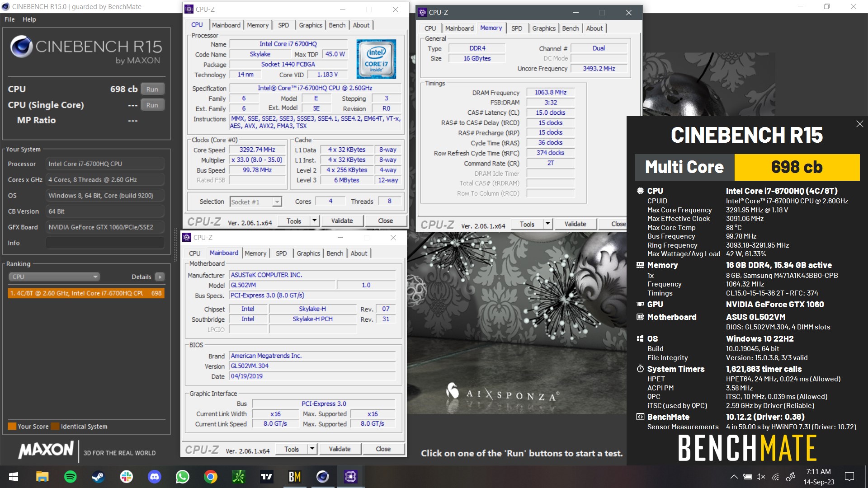868x488 pixels.
Task: Open Memory tab in Mainboard window
Action: tap(255, 253)
